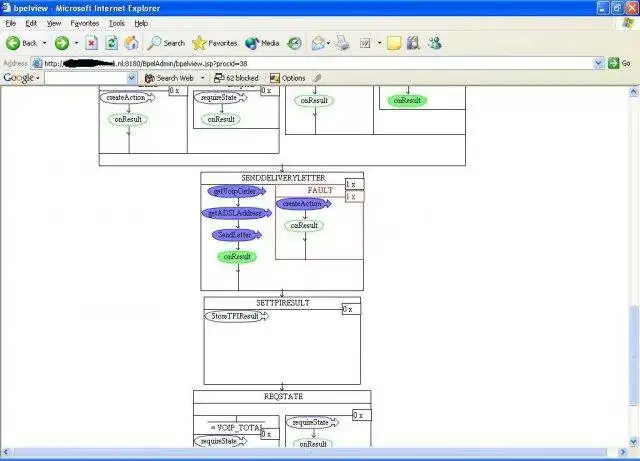Click the green onResult node under SendLetter
640x461 pixels.
pos(237,256)
